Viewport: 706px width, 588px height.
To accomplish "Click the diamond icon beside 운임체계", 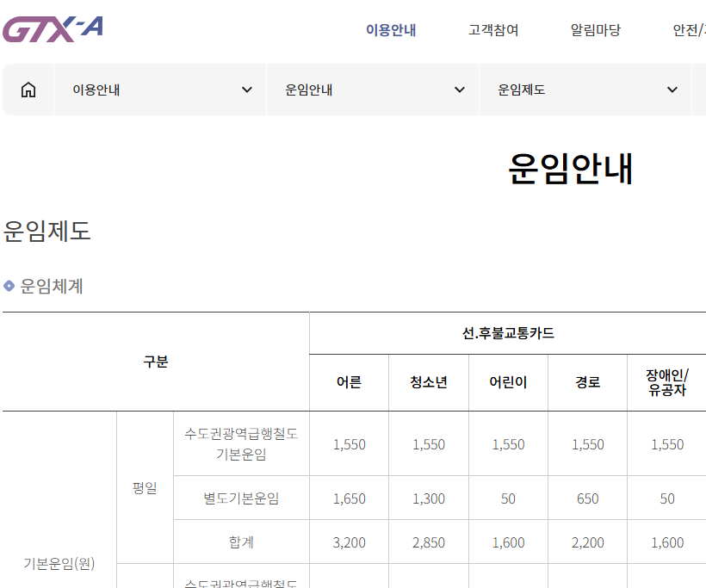I will point(9,288).
